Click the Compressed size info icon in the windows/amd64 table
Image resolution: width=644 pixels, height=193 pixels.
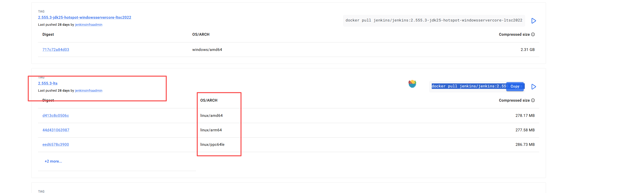point(533,34)
